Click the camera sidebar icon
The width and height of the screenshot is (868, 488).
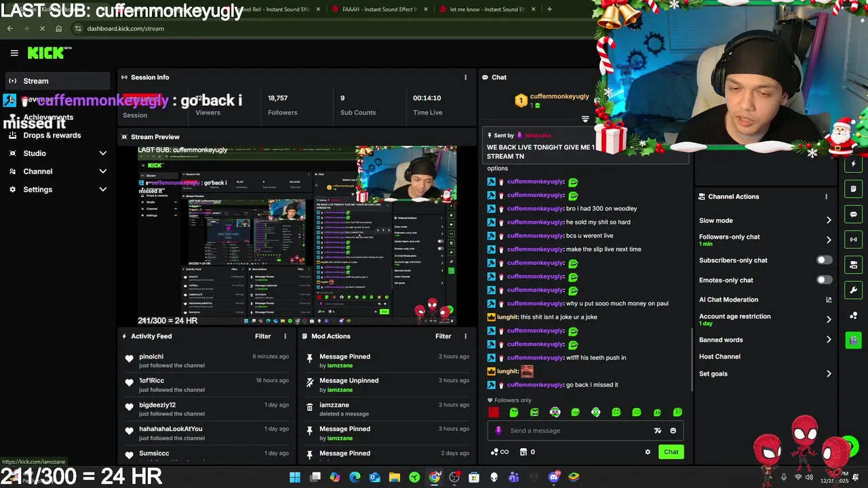[x=854, y=264]
